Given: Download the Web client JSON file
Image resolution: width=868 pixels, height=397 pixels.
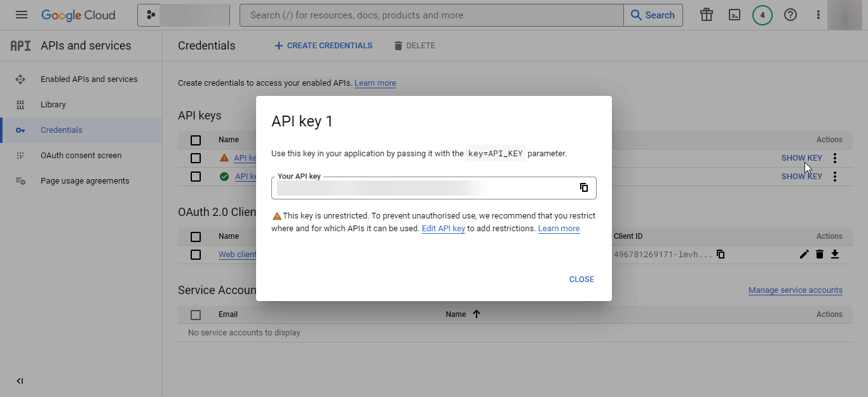Looking at the screenshot, I should click(x=835, y=254).
